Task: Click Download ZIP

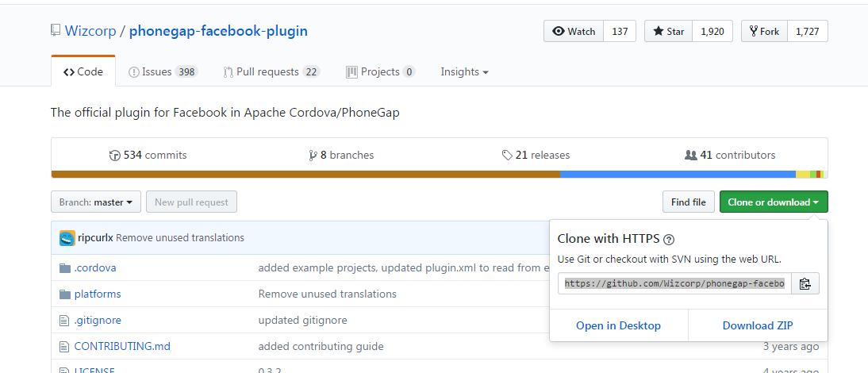Action: point(758,325)
